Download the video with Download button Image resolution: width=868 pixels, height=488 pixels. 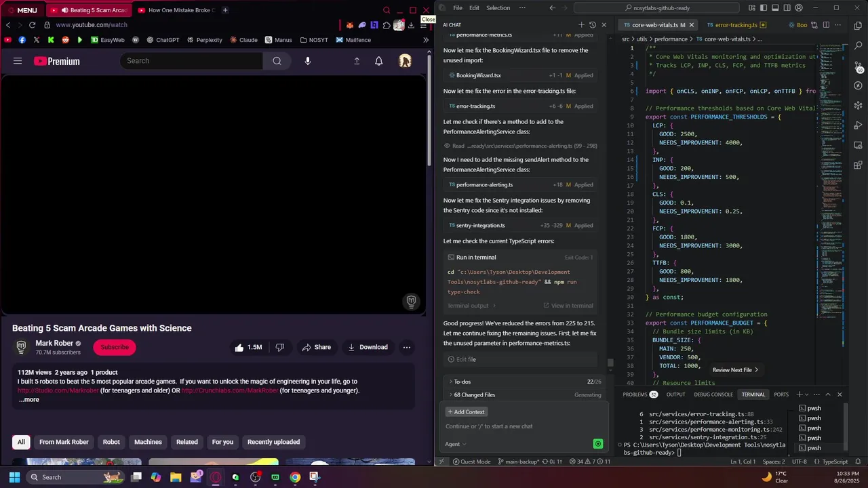click(368, 347)
